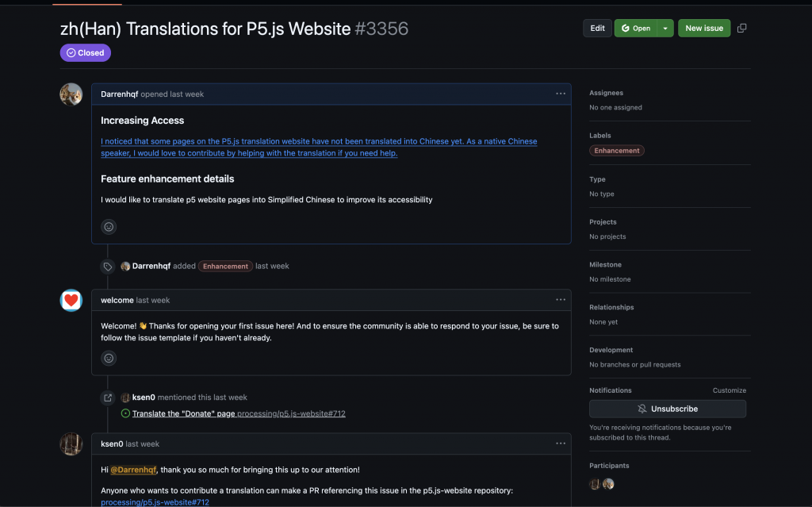Open options menu on ksen0's comment
The width and height of the screenshot is (812, 507).
coord(561,444)
